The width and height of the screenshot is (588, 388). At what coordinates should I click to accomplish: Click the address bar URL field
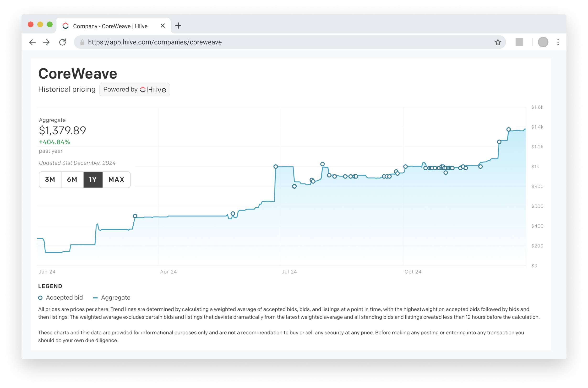pos(290,42)
